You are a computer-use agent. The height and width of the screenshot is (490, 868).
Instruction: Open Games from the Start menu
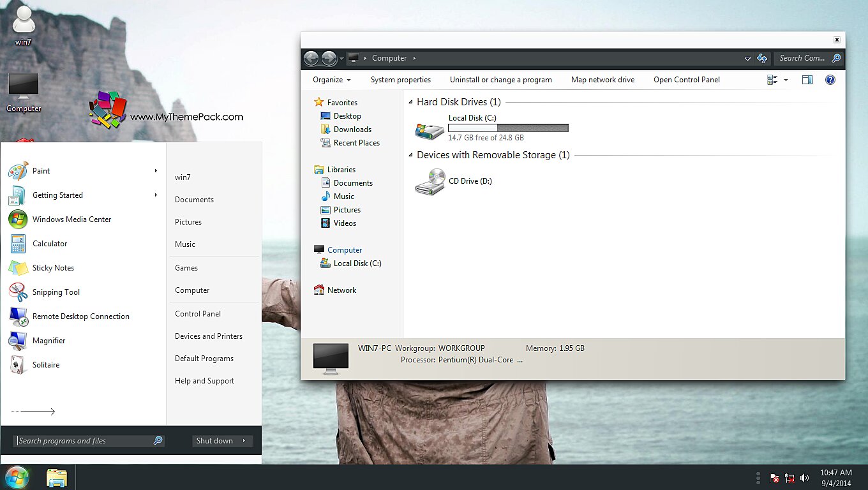186,268
